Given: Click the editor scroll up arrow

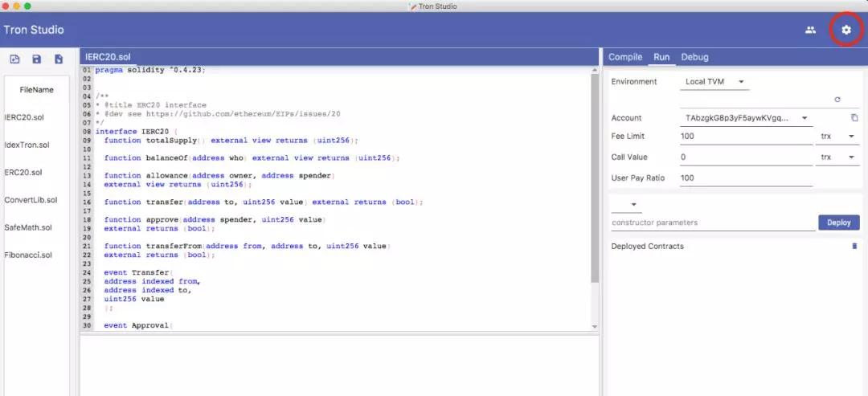Looking at the screenshot, I should tap(595, 70).
